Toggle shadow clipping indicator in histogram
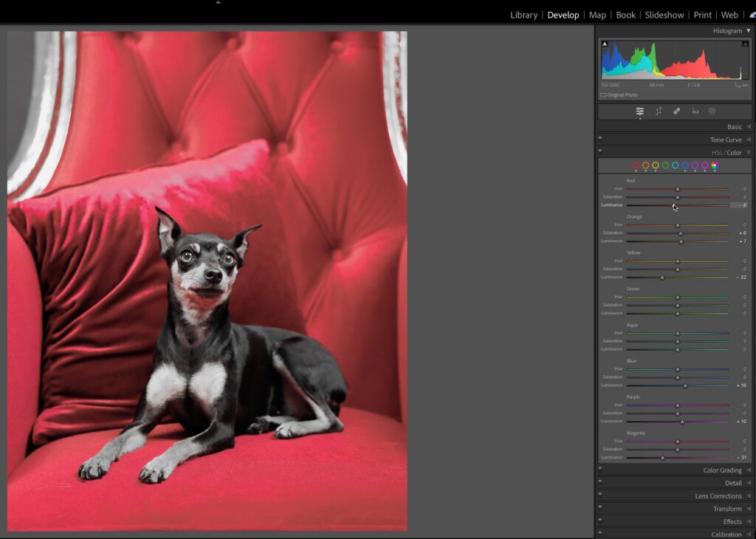This screenshot has width=756, height=539. tap(605, 45)
